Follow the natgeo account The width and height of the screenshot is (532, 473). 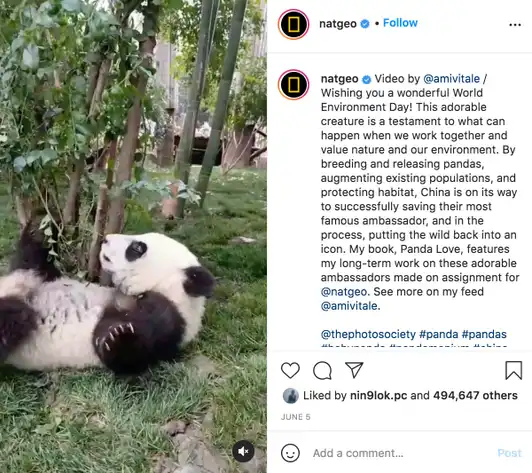(400, 23)
